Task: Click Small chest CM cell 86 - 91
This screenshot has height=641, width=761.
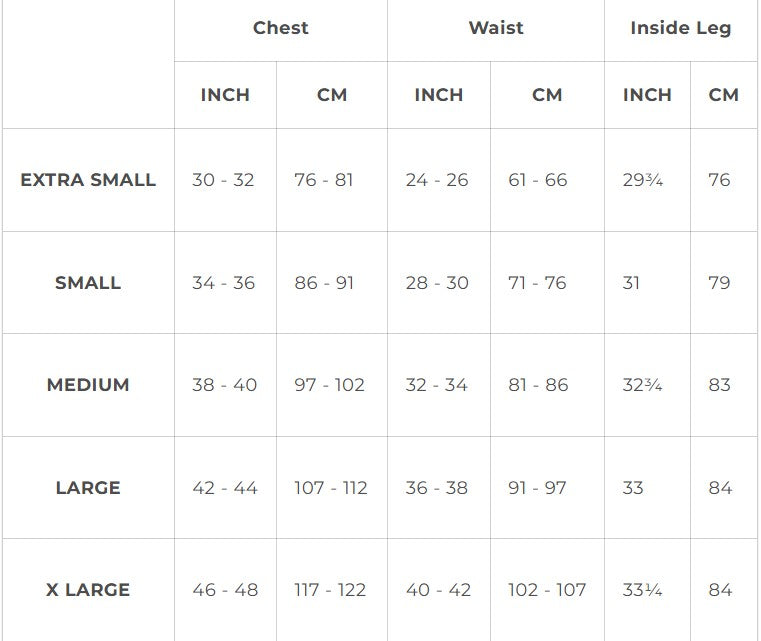Action: pyautogui.click(x=324, y=283)
